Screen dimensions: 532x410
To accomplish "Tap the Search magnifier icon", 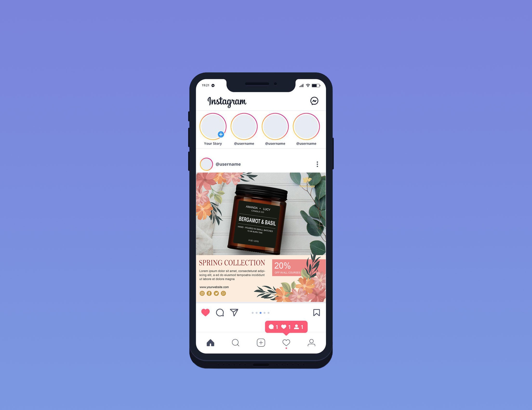I will pos(235,342).
